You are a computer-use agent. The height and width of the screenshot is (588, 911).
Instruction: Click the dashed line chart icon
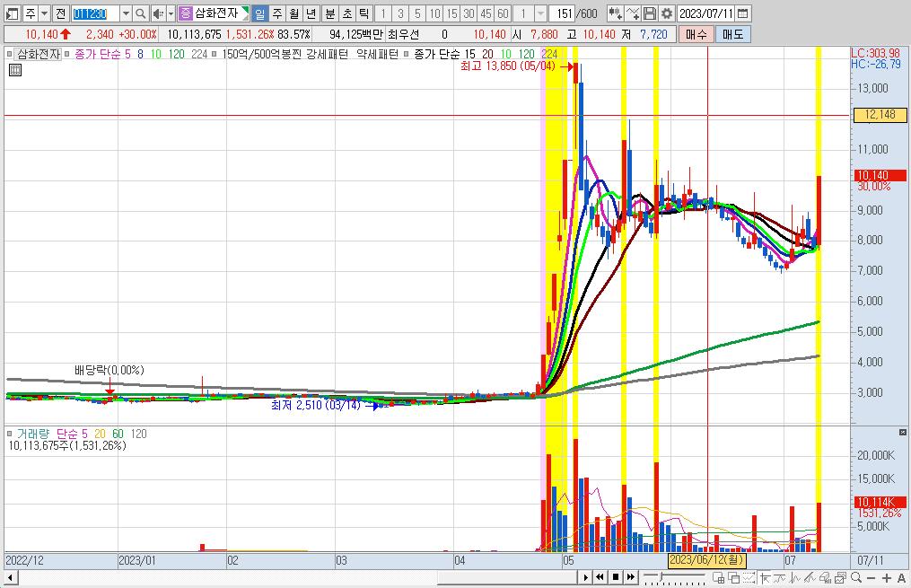(x=749, y=577)
